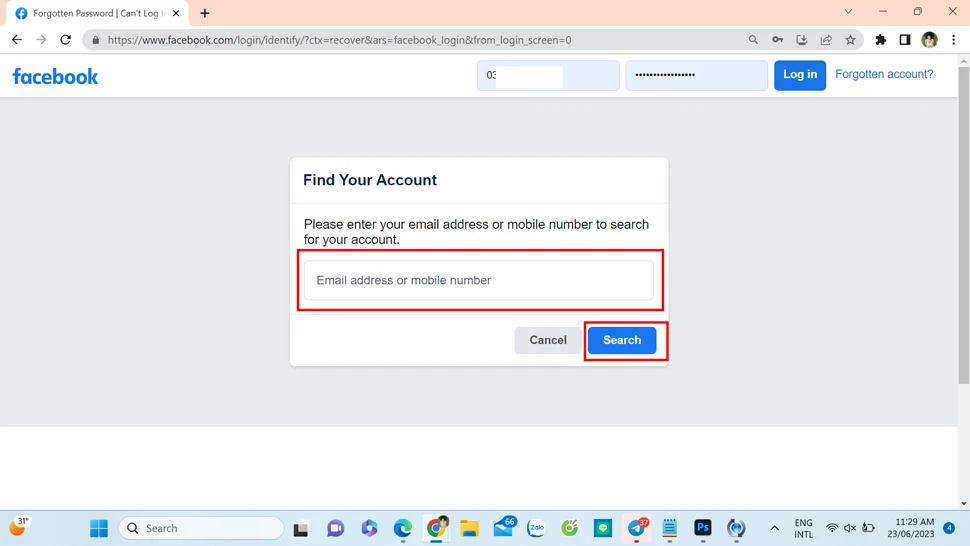Focus the Email address or mobile number field
The width and height of the screenshot is (970, 546).
478,280
